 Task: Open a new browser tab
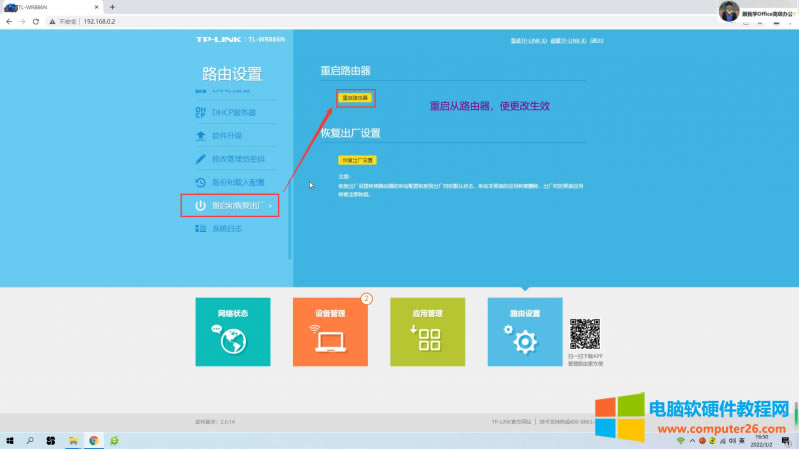[x=112, y=7]
